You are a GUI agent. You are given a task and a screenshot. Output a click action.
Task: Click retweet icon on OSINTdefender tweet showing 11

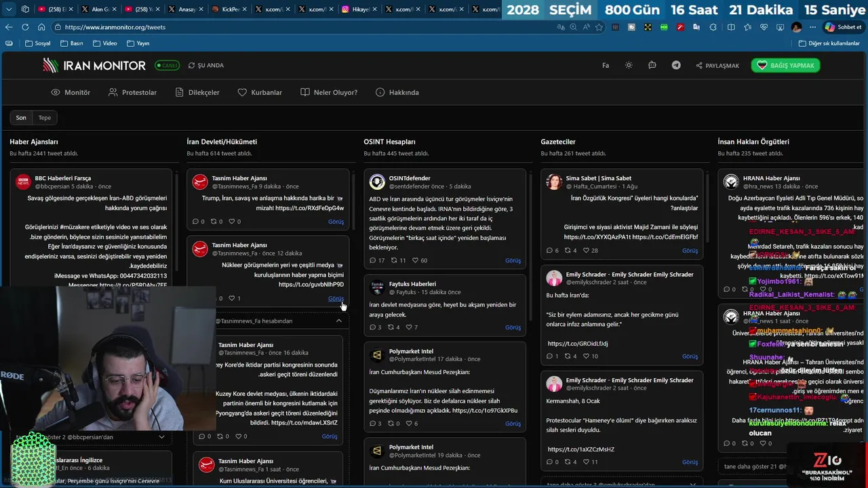coord(398,260)
